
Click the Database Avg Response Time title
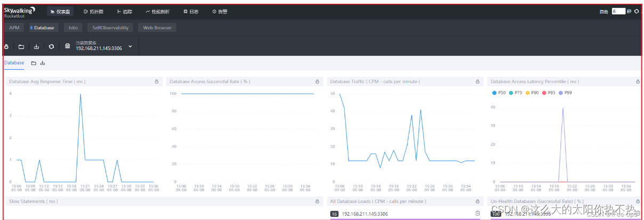[x=47, y=82]
